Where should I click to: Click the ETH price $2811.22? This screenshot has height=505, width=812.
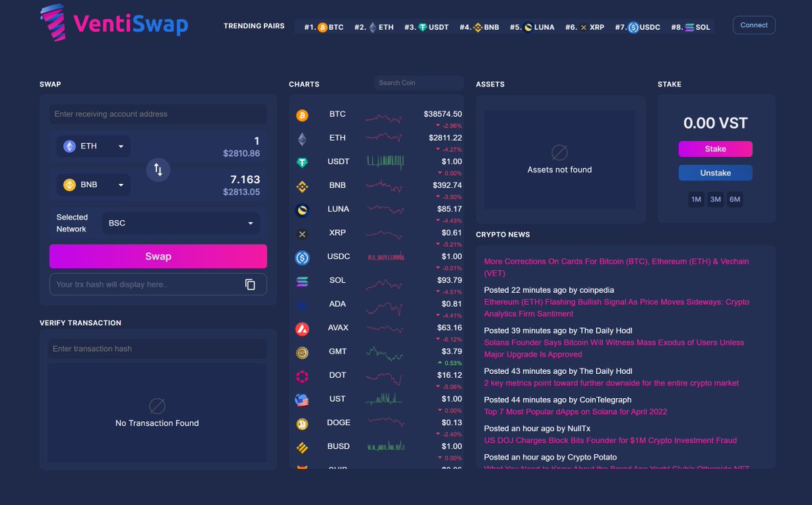point(445,138)
